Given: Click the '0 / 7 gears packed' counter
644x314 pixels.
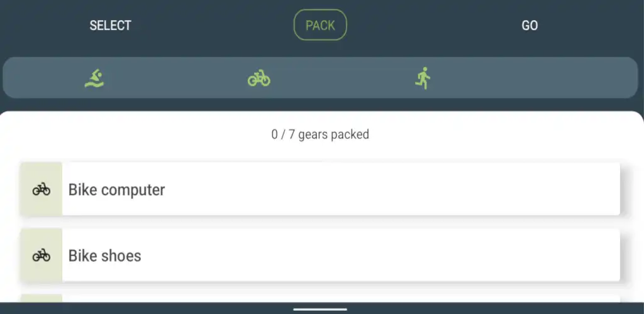Looking at the screenshot, I should [320, 134].
